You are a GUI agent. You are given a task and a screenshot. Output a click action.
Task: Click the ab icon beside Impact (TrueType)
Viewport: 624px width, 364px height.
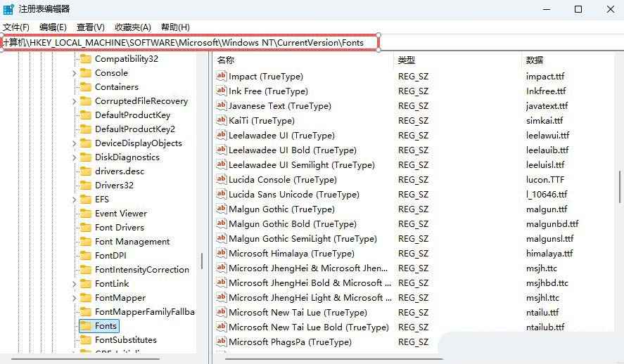[222, 75]
